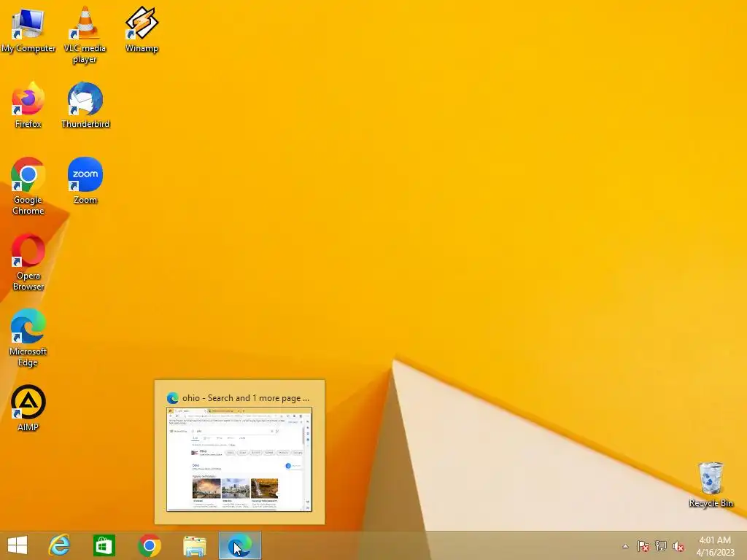Click the active Edge taskbar button
The width and height of the screenshot is (747, 560).
239,545
